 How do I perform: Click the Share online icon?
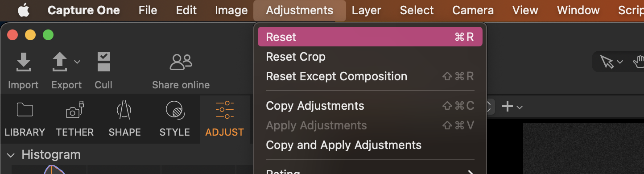tap(181, 62)
